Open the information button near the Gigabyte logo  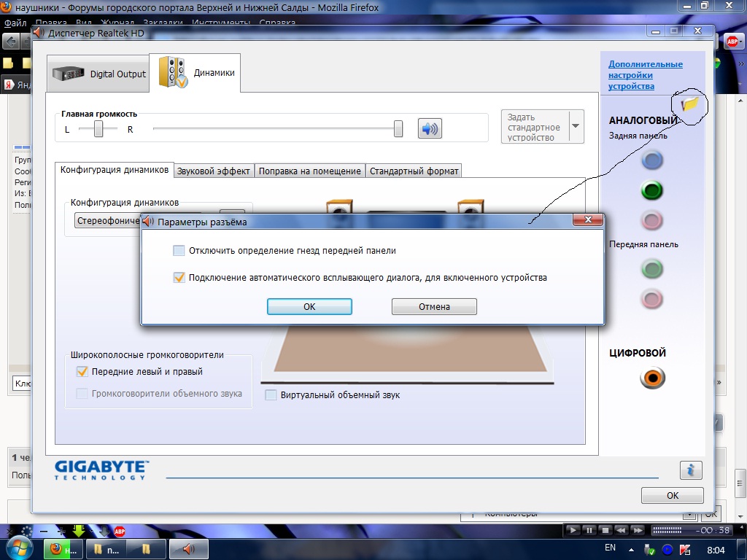pos(690,470)
